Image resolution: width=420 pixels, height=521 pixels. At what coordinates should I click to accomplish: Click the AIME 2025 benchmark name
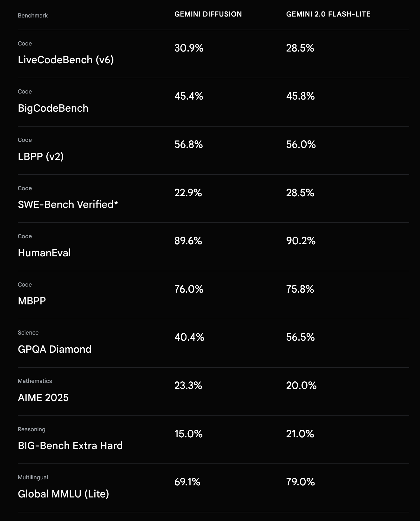43,398
